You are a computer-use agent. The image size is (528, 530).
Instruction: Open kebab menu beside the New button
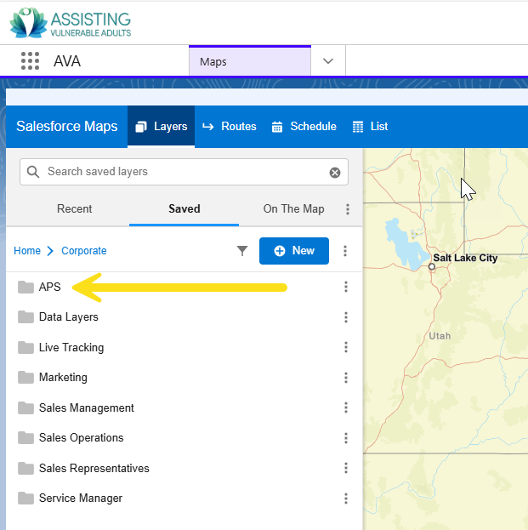pyautogui.click(x=345, y=251)
